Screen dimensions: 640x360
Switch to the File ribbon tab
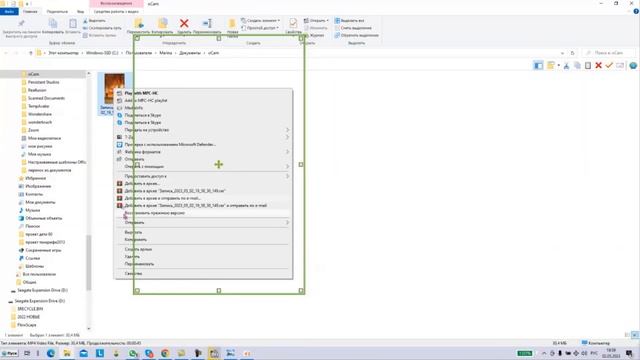(x=9, y=11)
